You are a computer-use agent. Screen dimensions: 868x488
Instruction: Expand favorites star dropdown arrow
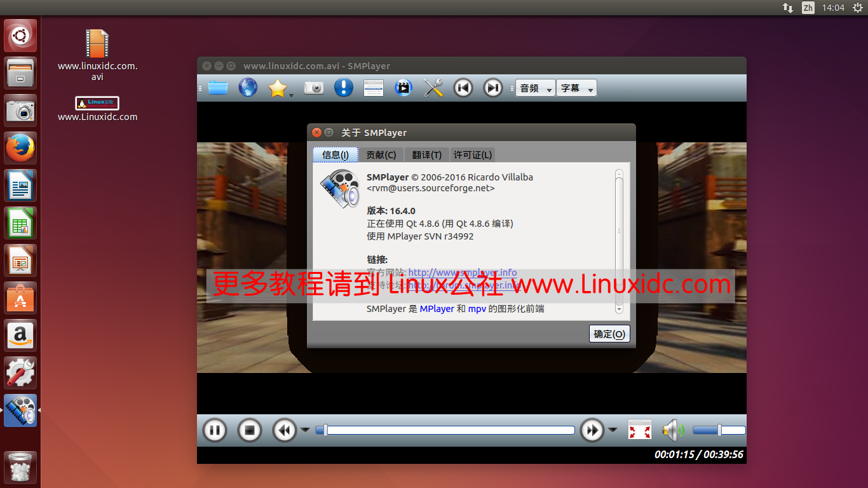point(291,95)
